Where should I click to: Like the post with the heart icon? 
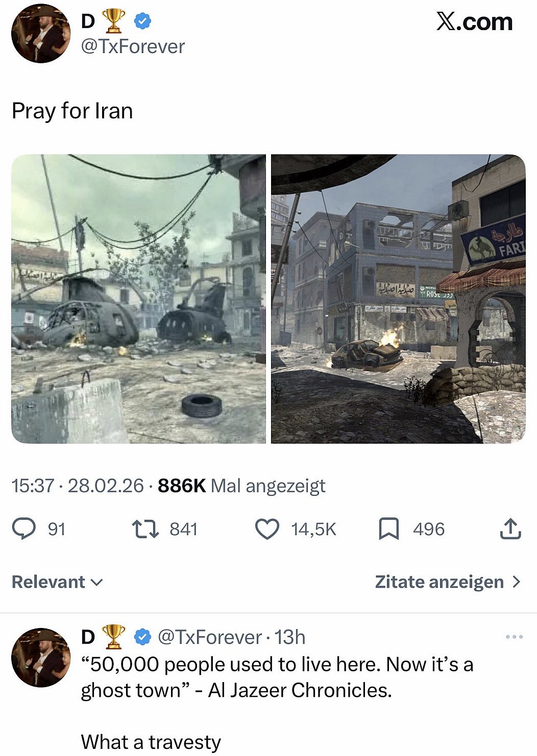(267, 529)
